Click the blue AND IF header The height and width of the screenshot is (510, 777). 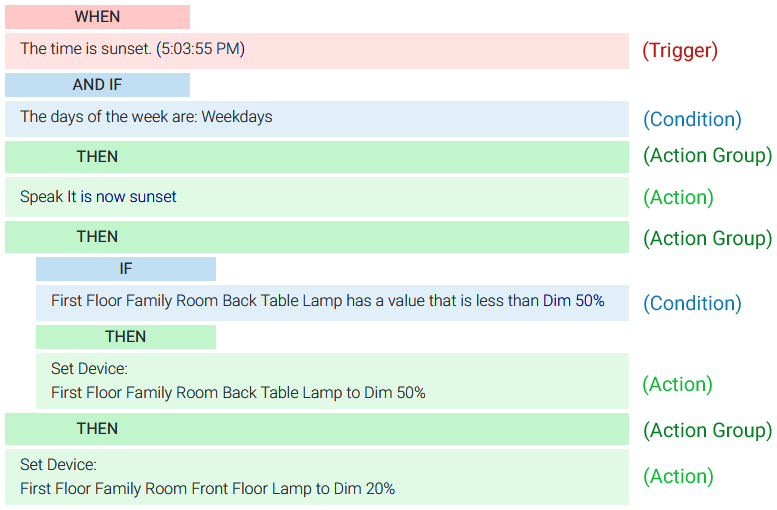(97, 85)
